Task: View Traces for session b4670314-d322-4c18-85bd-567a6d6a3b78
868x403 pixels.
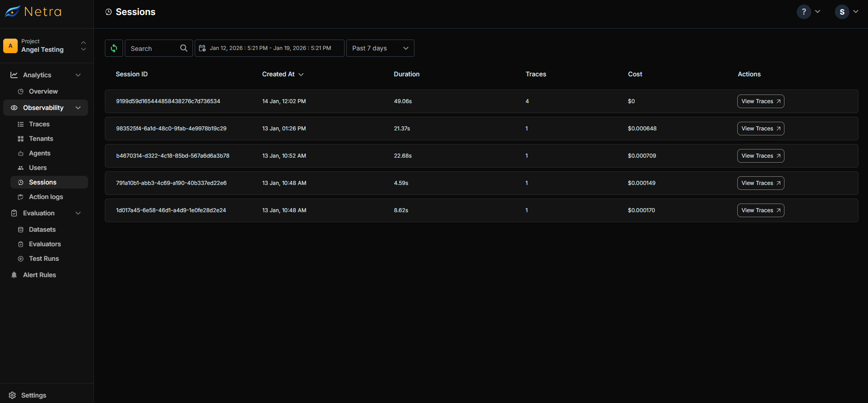Action: pos(760,156)
